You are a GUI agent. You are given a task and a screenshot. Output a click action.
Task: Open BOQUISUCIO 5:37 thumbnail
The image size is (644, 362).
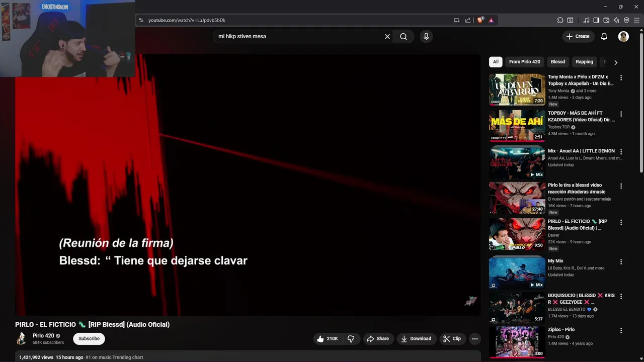tap(517, 307)
